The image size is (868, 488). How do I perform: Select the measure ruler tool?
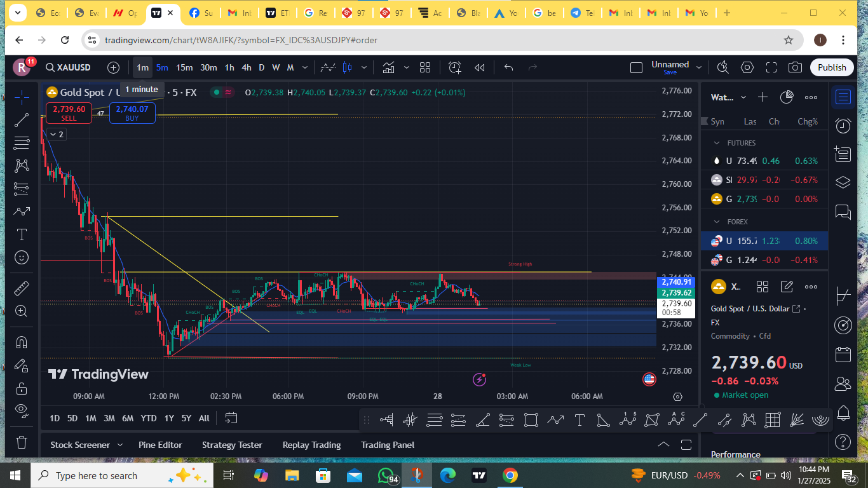[22, 288]
